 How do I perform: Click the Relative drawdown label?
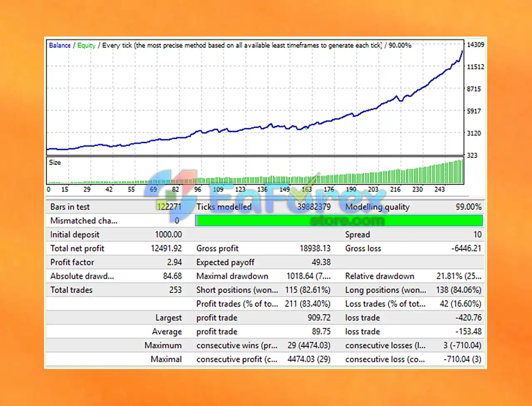coord(379,276)
